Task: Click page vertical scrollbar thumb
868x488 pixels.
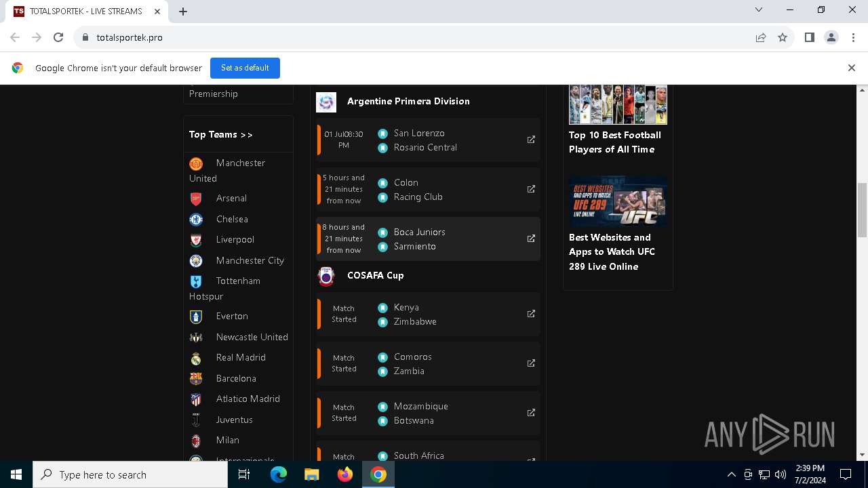Action: [x=863, y=210]
